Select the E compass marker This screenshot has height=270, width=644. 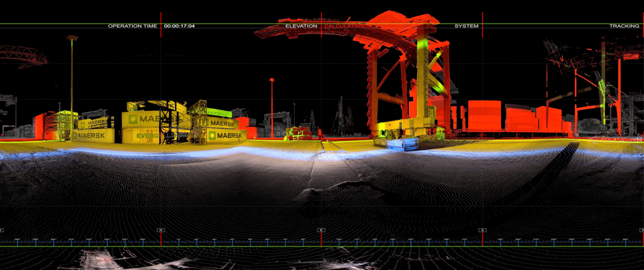pyautogui.click(x=321, y=230)
